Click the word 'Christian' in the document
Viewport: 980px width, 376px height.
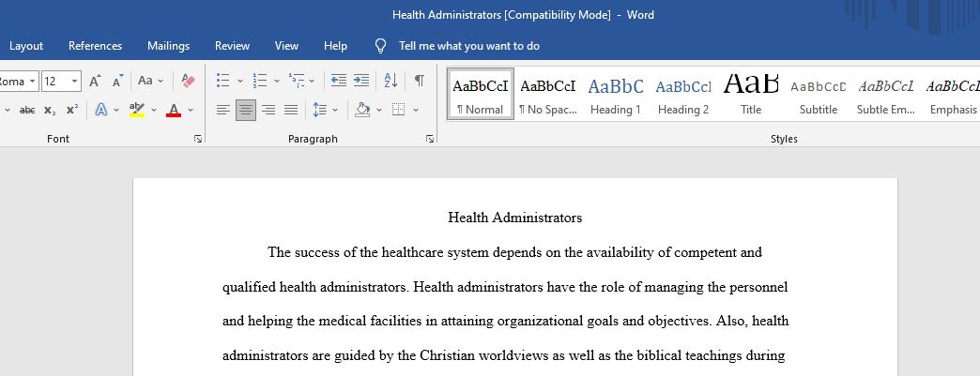448,356
